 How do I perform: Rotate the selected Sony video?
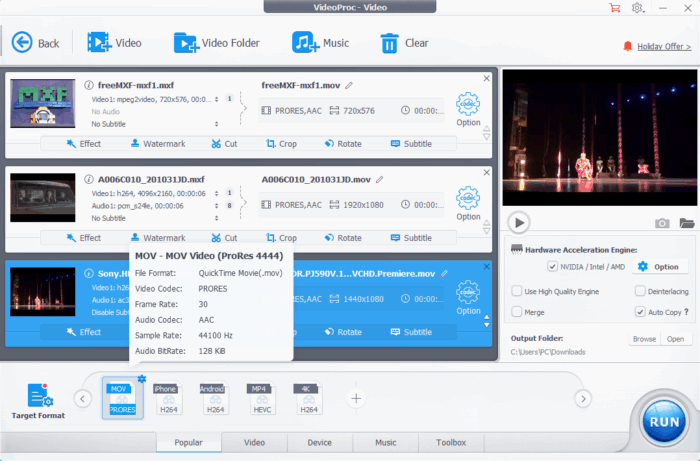tap(343, 332)
